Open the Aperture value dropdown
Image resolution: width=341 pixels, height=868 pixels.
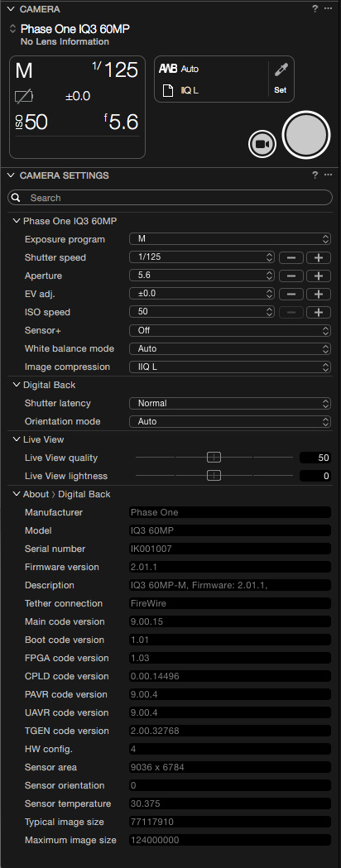coord(202,275)
